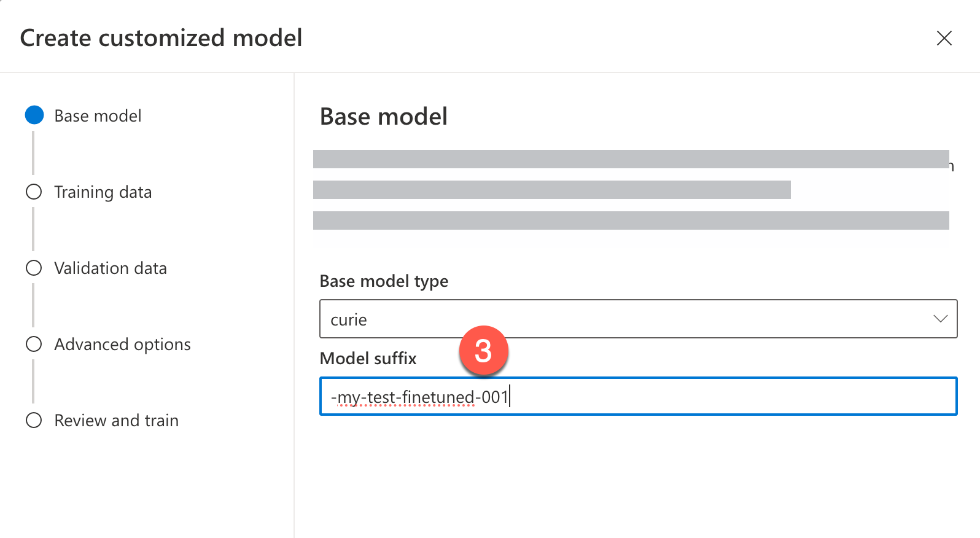Click the Review and train step circle
980x538 pixels.
(34, 420)
